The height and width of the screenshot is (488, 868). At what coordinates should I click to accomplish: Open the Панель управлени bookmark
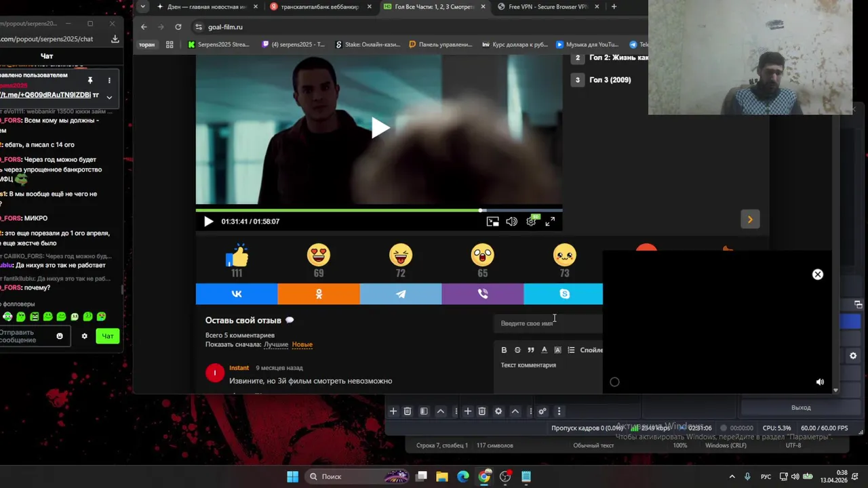[441, 45]
